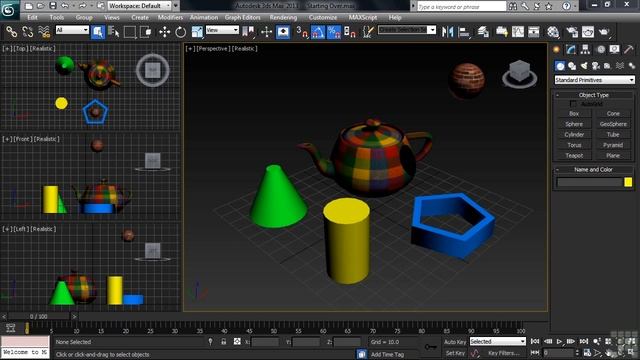Click the keyword search field

461,6
